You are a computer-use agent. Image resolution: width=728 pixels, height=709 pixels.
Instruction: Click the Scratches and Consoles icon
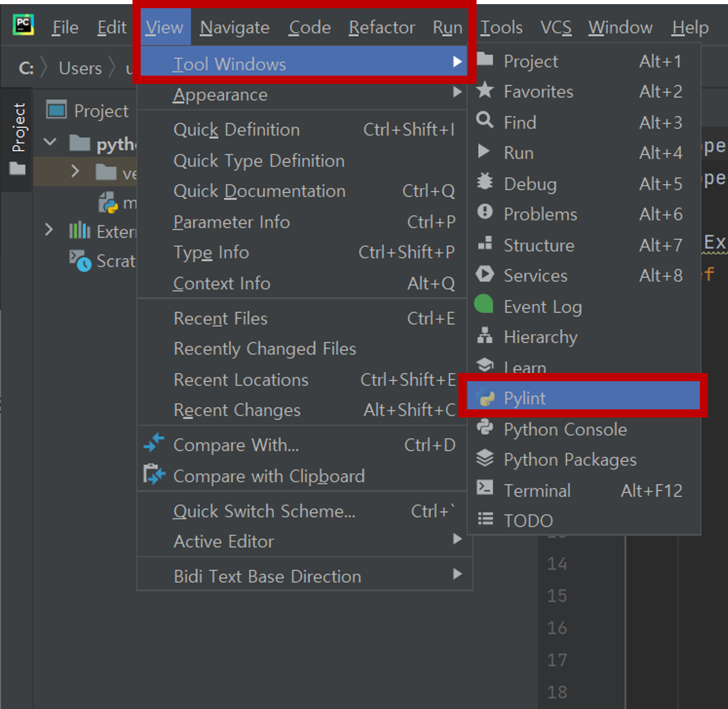80,260
